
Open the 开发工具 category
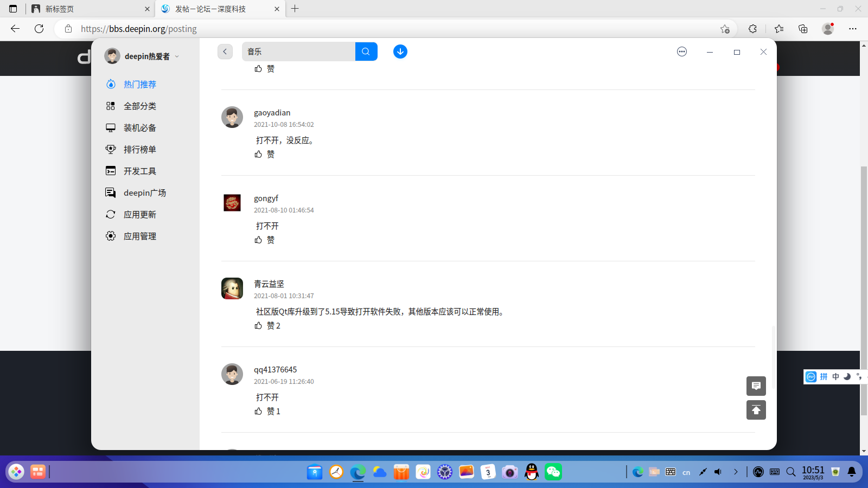pyautogui.click(x=139, y=171)
